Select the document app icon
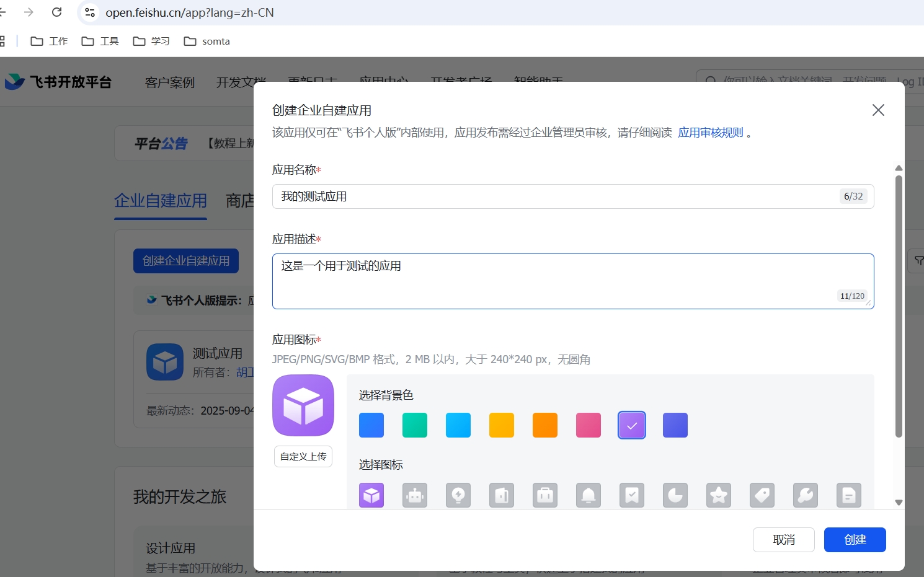The image size is (924, 577). tap(849, 495)
